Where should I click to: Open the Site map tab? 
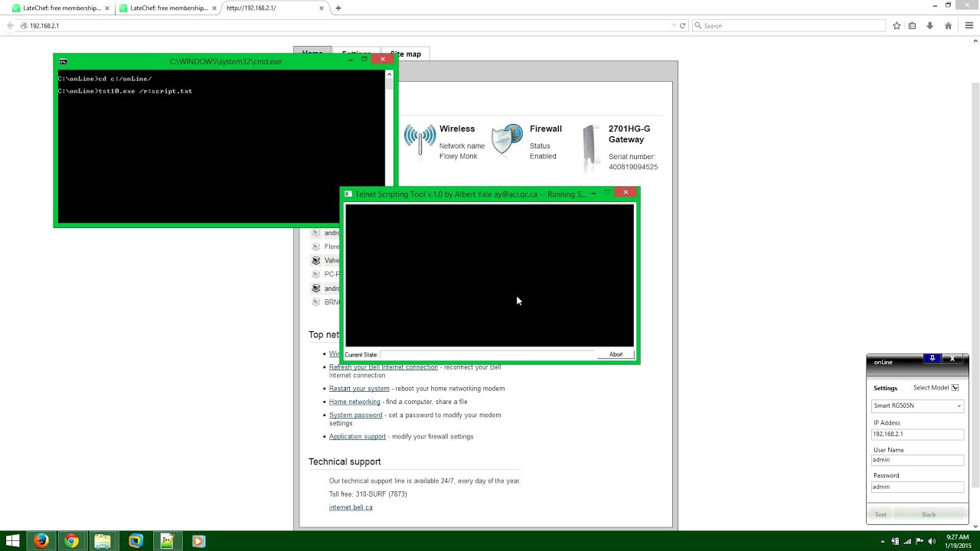[406, 54]
